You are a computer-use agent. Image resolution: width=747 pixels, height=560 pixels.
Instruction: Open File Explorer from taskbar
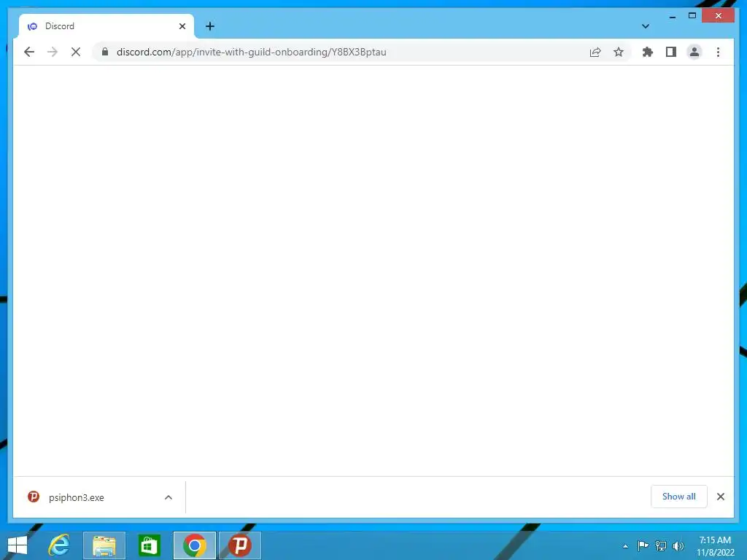[104, 545]
